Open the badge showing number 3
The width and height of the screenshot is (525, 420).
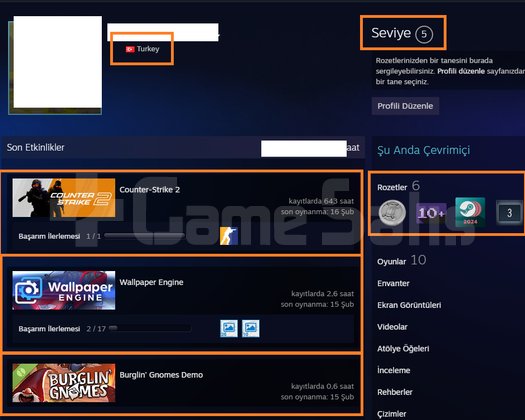tap(509, 213)
